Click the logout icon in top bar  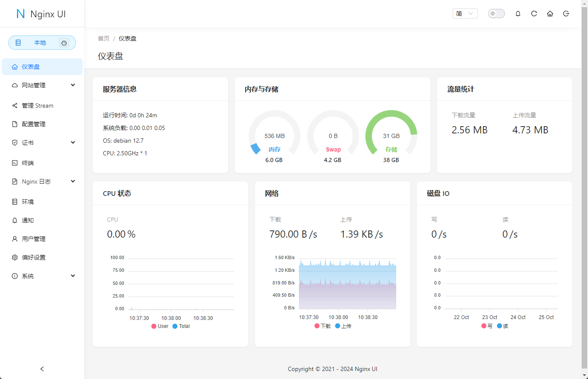[x=566, y=14]
